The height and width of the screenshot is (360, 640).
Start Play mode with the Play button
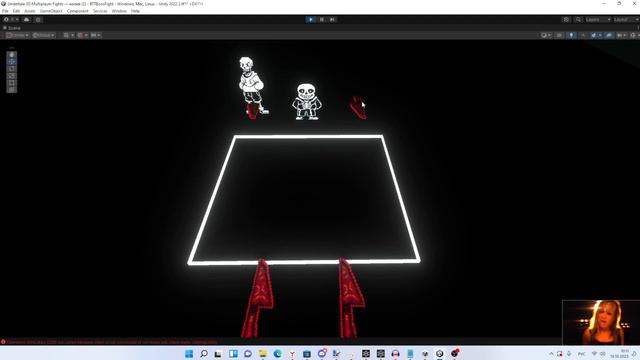coord(311,19)
